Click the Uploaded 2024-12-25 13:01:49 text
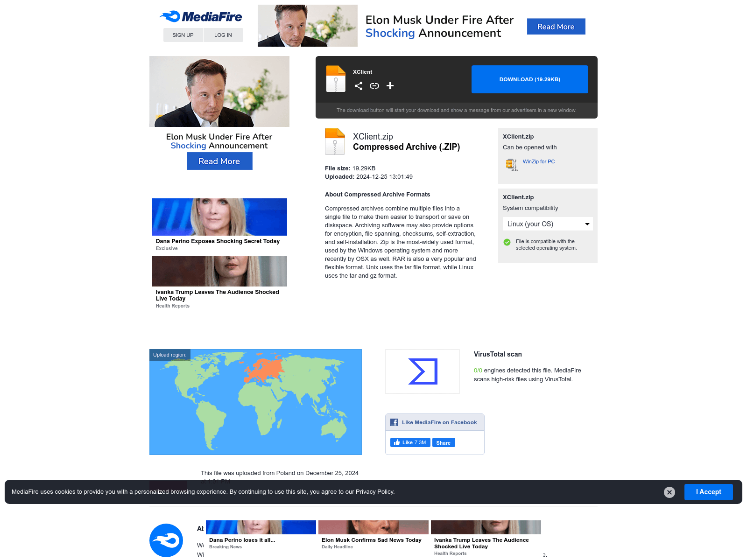747x560 pixels. pos(369,177)
